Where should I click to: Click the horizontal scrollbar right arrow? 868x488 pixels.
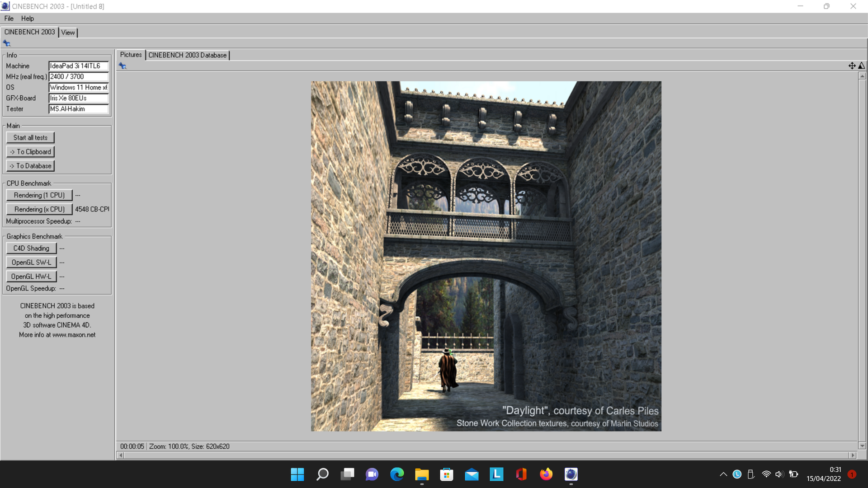click(853, 455)
